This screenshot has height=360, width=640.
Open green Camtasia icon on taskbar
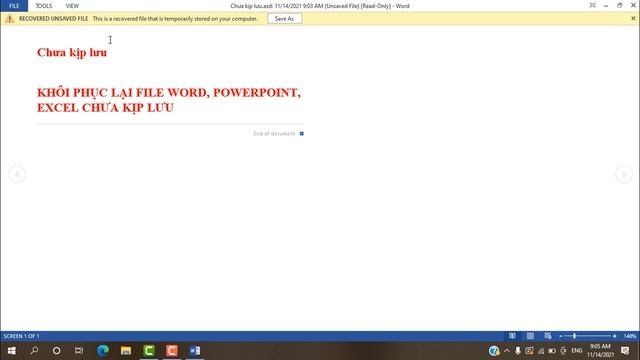point(149,351)
